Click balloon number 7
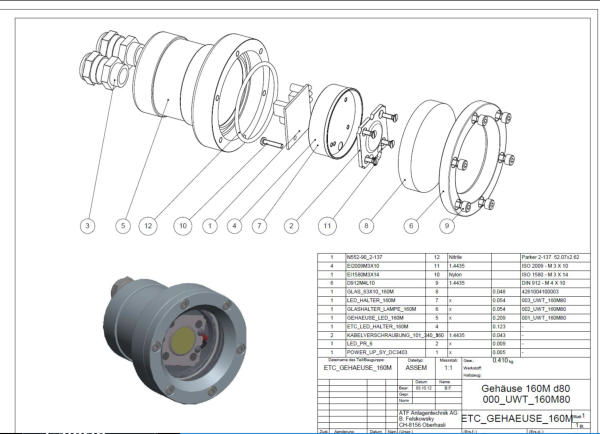 coord(259,226)
